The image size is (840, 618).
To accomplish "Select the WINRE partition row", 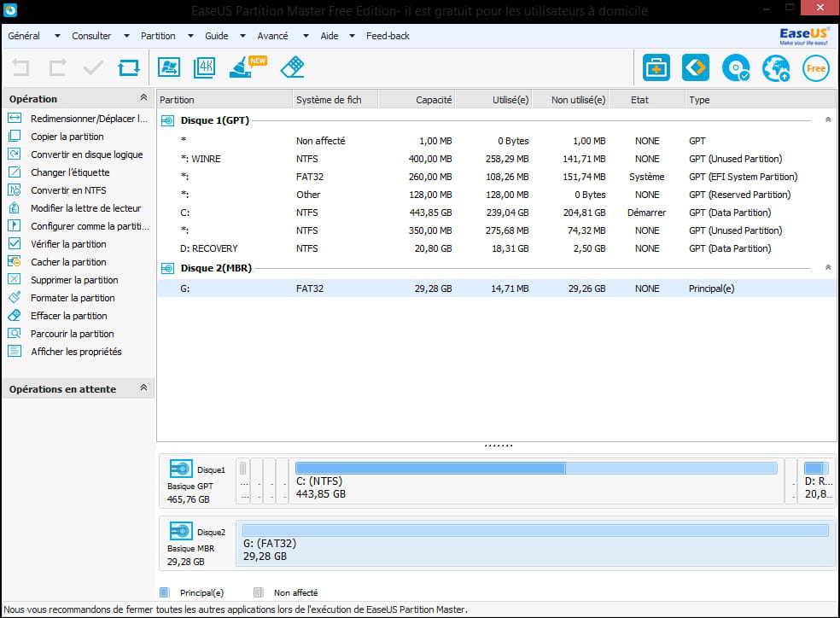I will click(496, 159).
